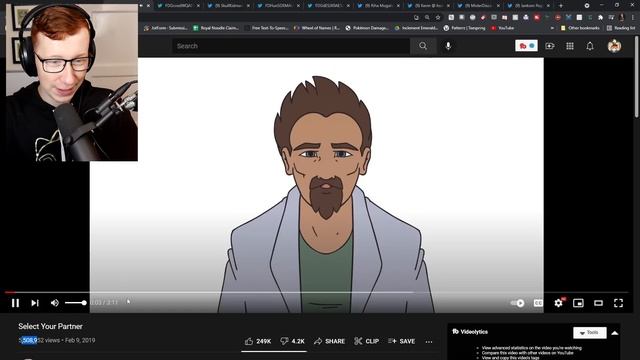
Task: Open the Free Text-To-Speech bookmark
Action: [267, 28]
